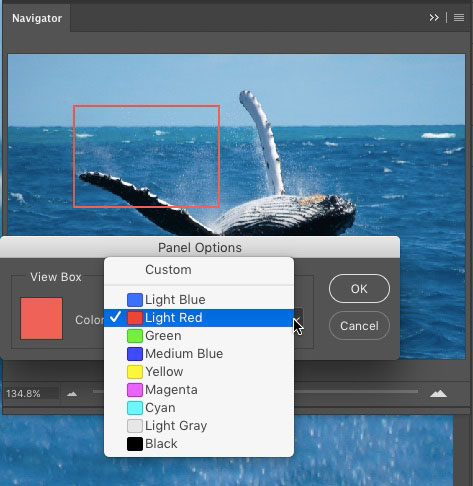Image resolution: width=473 pixels, height=486 pixels.
Task: Open the Navigator panel menu icon
Action: [459, 18]
